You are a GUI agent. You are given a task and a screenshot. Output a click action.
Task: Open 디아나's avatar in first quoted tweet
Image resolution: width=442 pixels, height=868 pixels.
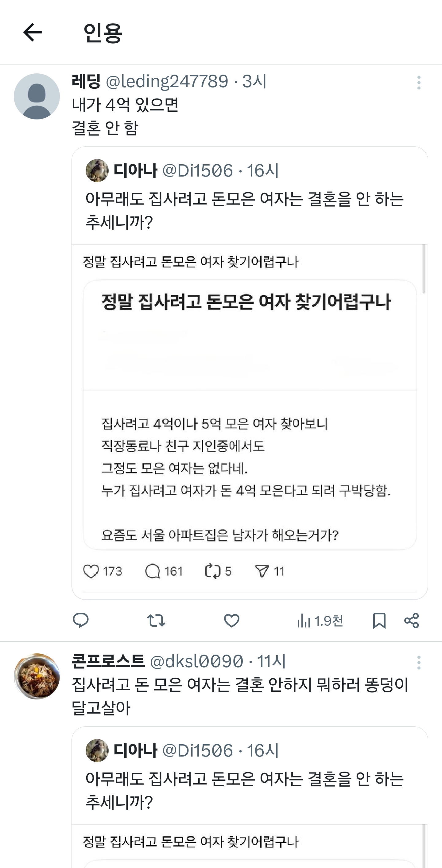[x=97, y=170]
